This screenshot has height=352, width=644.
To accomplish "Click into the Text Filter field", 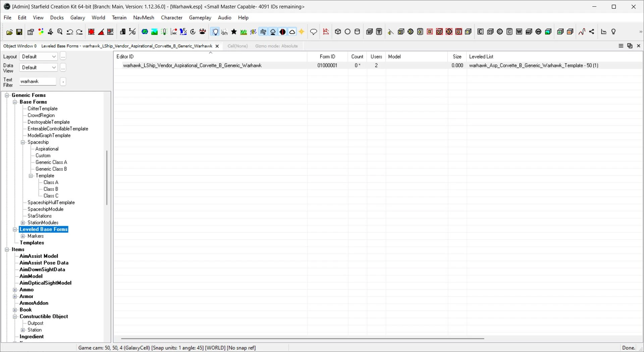I will click(38, 81).
